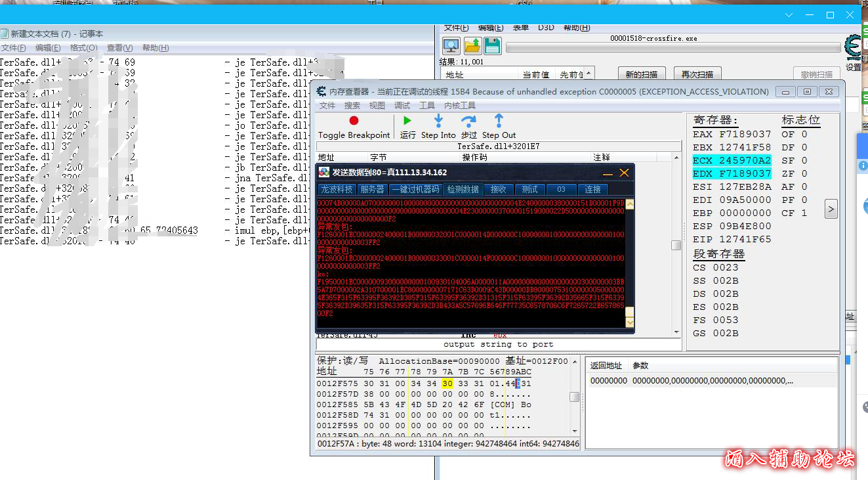Click the 新的扫描 button
The height and width of the screenshot is (480, 868).
coord(642,74)
